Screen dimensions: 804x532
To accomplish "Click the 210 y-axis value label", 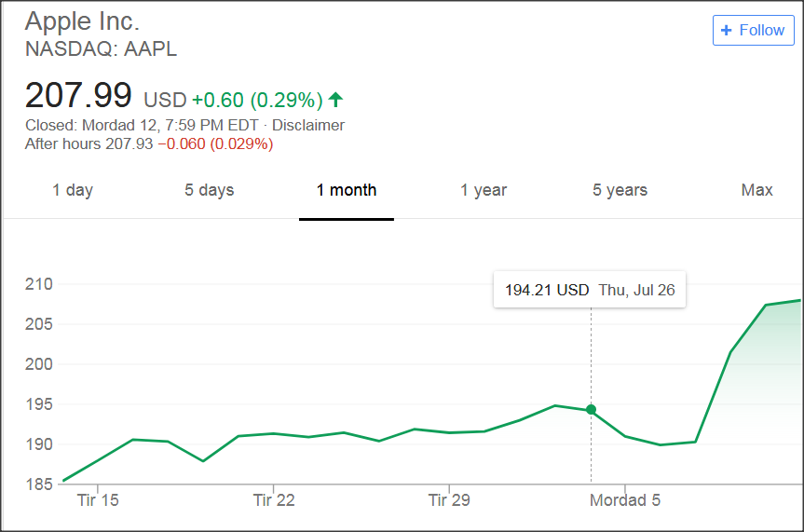I will point(38,283).
